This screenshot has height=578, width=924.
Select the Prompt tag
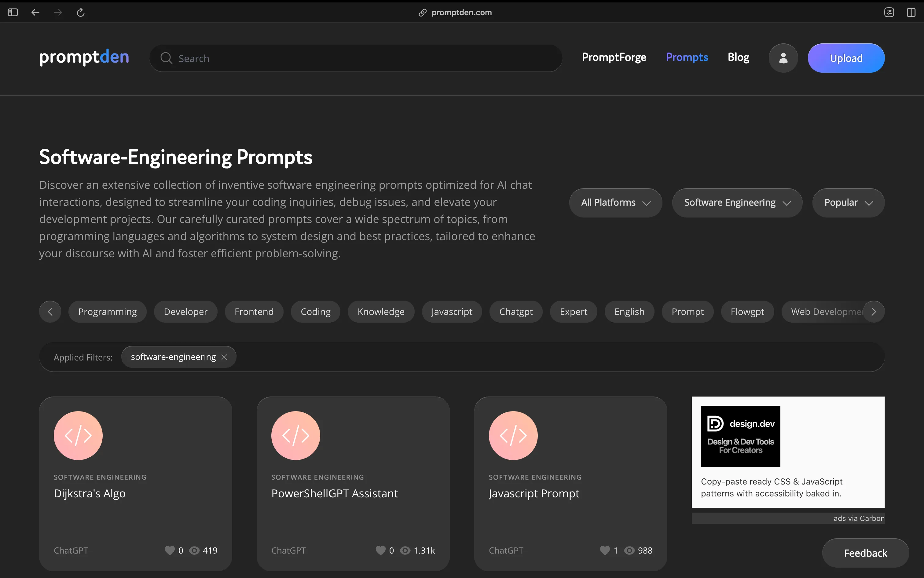[687, 312]
